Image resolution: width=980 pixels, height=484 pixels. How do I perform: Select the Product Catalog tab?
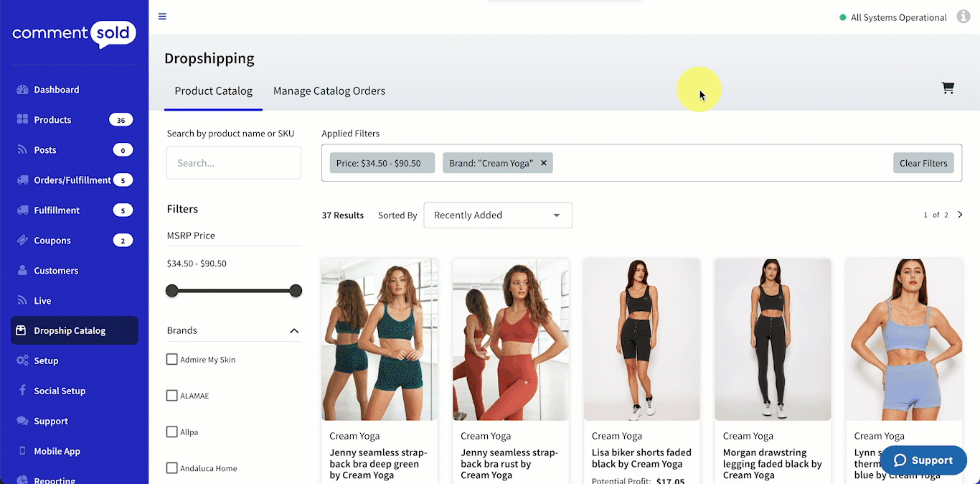click(x=213, y=90)
